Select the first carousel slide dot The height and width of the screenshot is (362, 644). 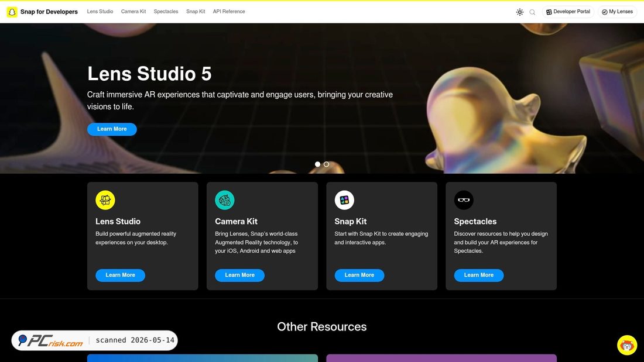(317, 164)
